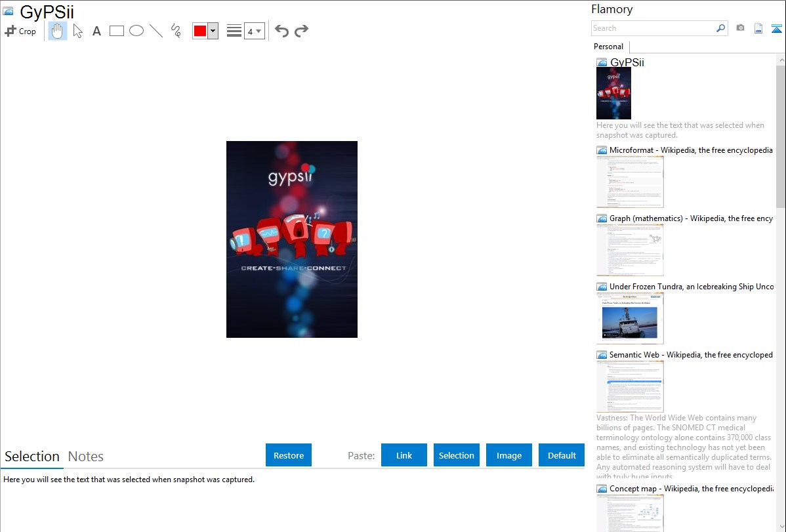Click the search magnifier icon
This screenshot has width=786, height=532.
[721, 28]
